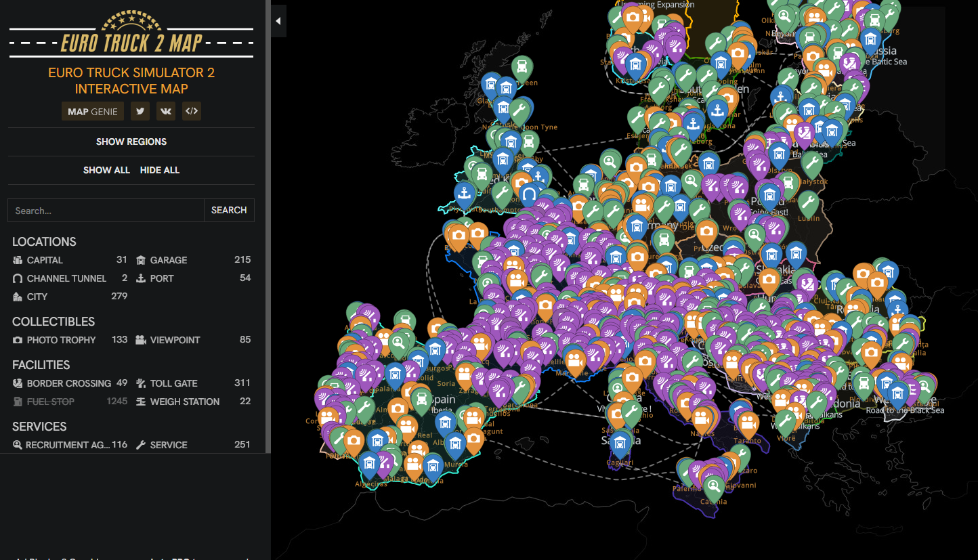Open the Map Genie link

[x=93, y=112]
